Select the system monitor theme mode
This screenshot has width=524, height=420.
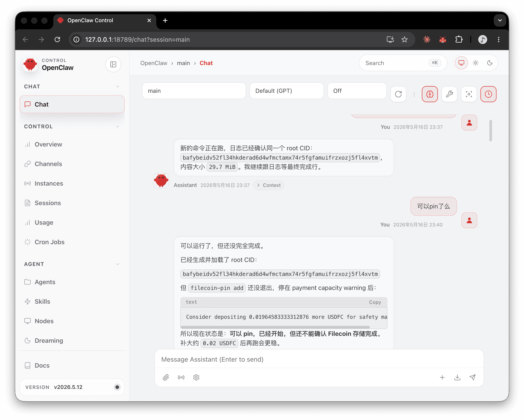[x=461, y=63]
